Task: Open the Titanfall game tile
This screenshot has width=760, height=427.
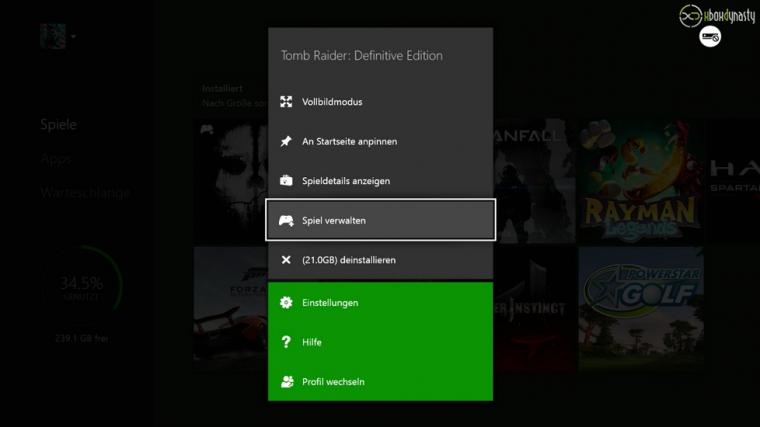Action: tap(534, 181)
